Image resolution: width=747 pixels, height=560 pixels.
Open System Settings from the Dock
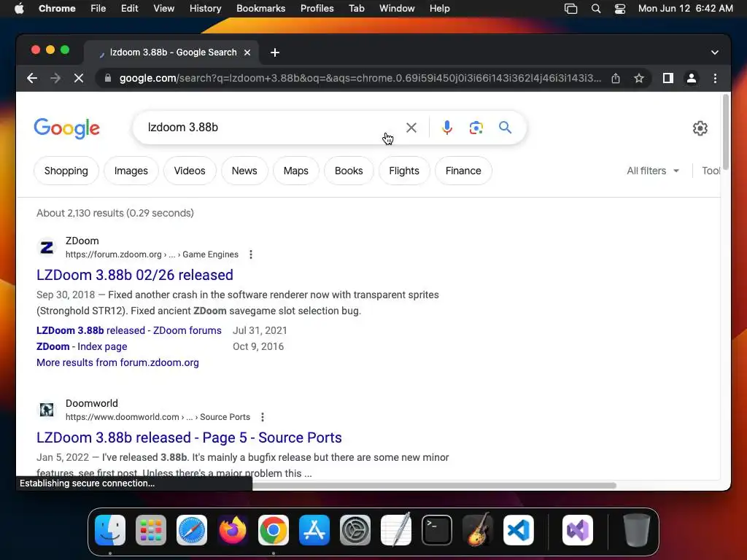tap(355, 530)
